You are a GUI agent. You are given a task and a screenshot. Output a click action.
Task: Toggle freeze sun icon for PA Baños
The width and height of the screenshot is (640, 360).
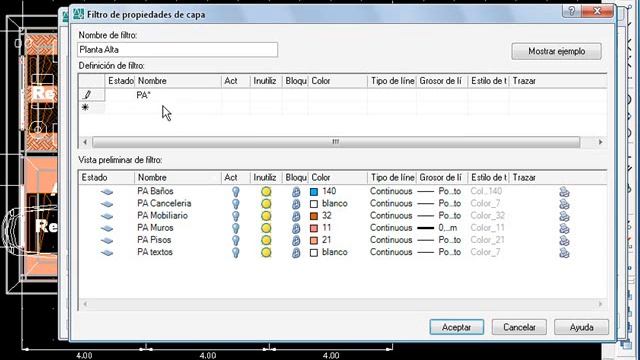pyautogui.click(x=266, y=191)
